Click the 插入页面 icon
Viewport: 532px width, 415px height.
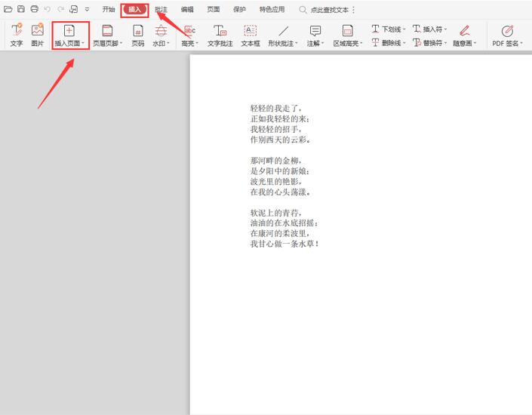(69, 30)
